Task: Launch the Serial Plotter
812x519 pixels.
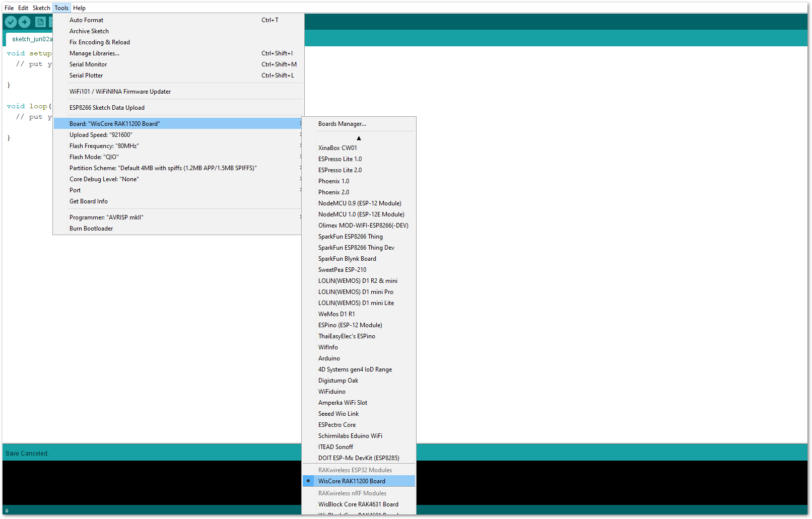Action: click(x=178, y=76)
